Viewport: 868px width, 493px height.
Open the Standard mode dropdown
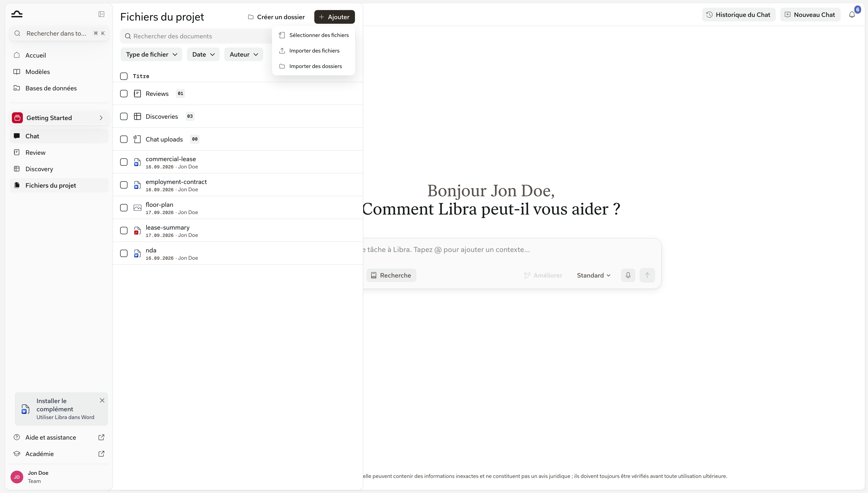pyautogui.click(x=594, y=275)
